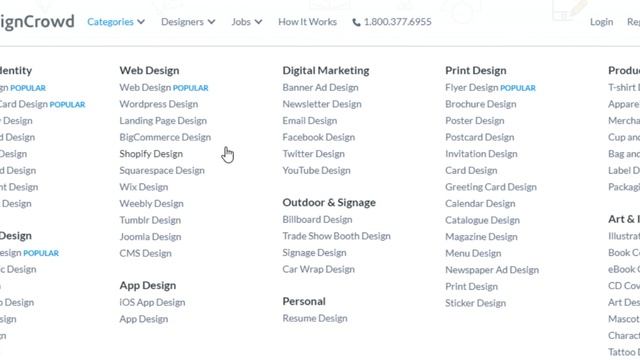This screenshot has height=360, width=640.
Task: Choose Trade Show Booth Design
Action: point(336,236)
